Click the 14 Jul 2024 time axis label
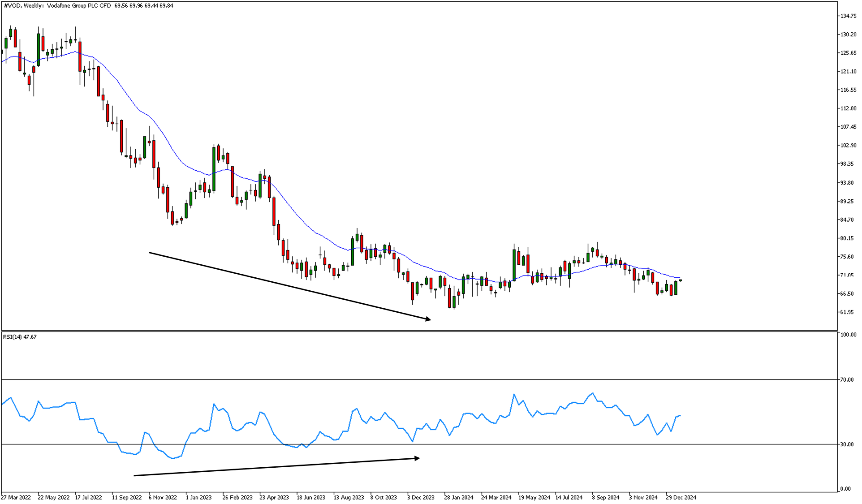This screenshot has height=504, width=862. (x=569, y=498)
